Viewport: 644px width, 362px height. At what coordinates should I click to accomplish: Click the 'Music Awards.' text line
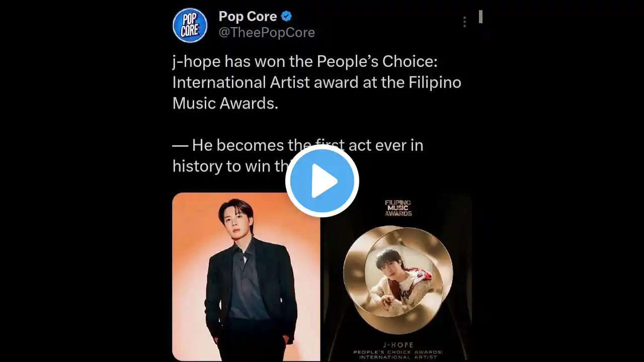pyautogui.click(x=225, y=103)
